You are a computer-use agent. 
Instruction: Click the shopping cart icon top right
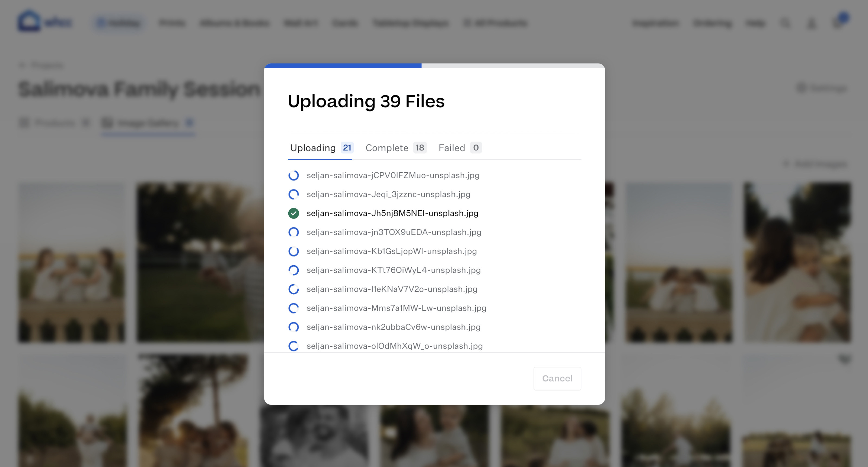tap(839, 23)
